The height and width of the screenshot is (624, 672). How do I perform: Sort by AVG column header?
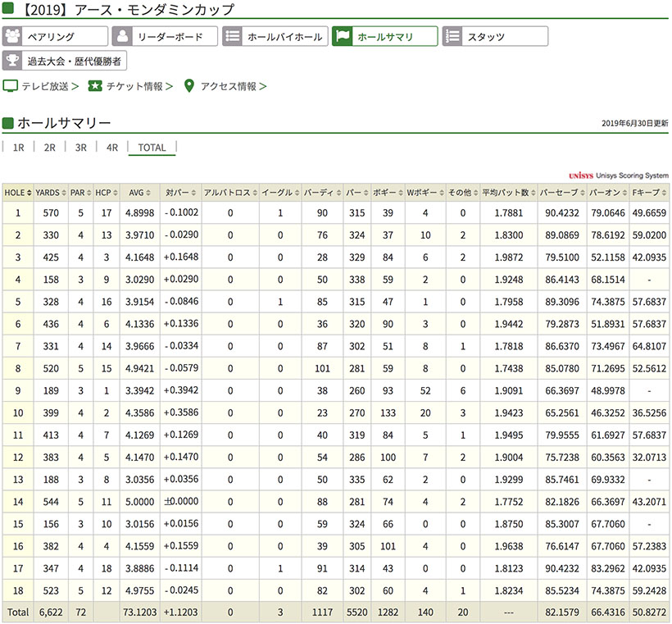pos(138,193)
